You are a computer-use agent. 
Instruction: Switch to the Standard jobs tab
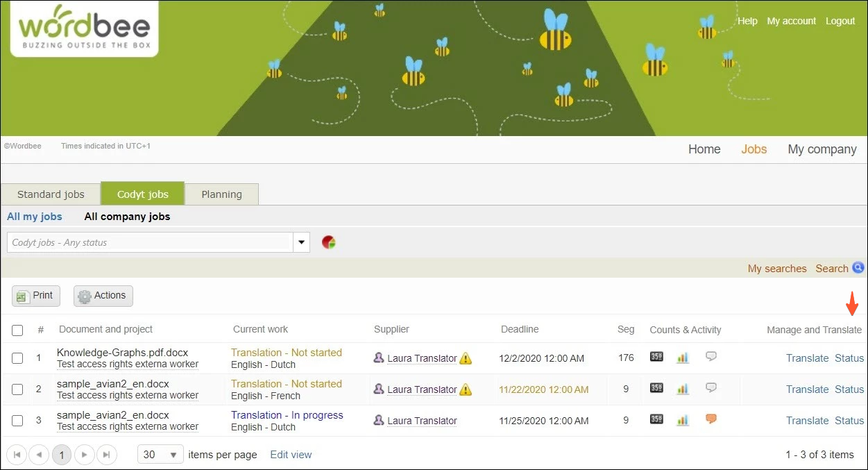click(51, 194)
